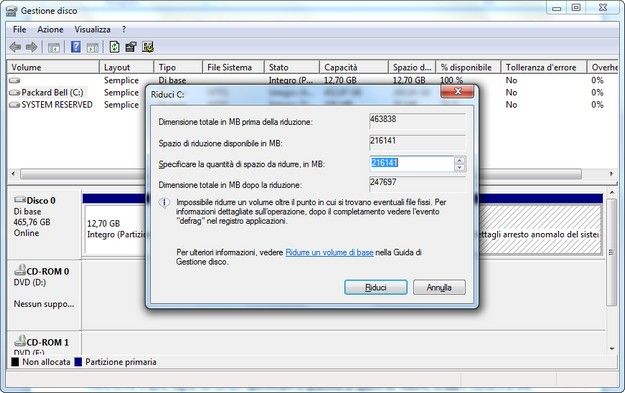This screenshot has height=393, width=625.
Task: Click the DVD (D:) label
Action: (30, 283)
